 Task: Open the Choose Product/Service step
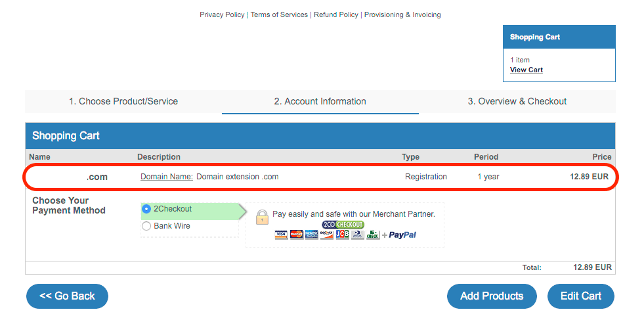pyautogui.click(x=123, y=101)
